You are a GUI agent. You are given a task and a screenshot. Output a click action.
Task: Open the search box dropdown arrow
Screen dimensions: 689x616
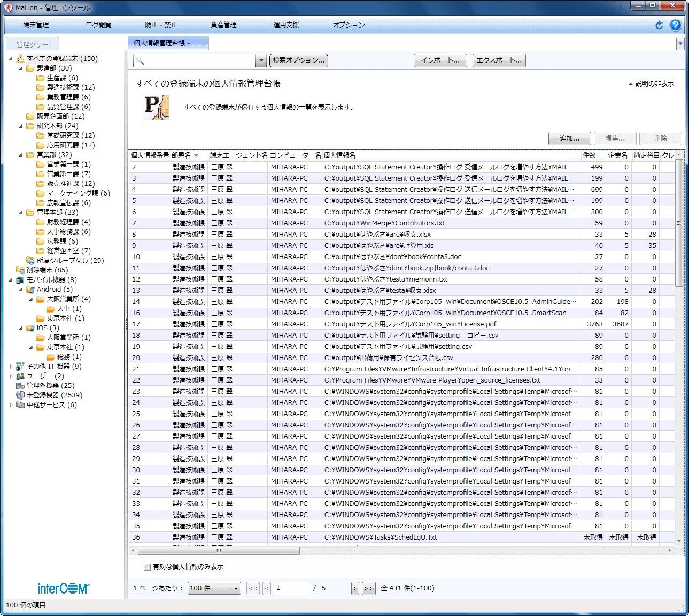[x=261, y=61]
